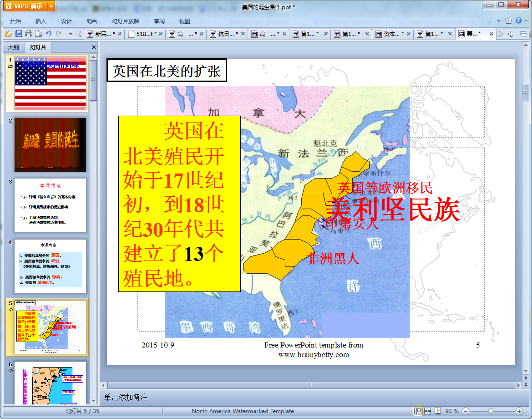
Task: Click the Print icon
Action: pyautogui.click(x=29, y=34)
